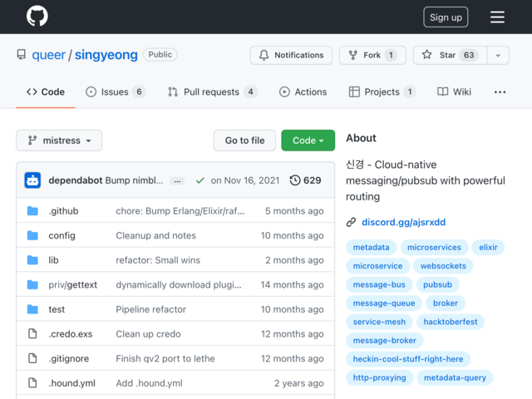This screenshot has width=532, height=399.
Task: Click the link icon beside discord.gg
Action: point(351,222)
